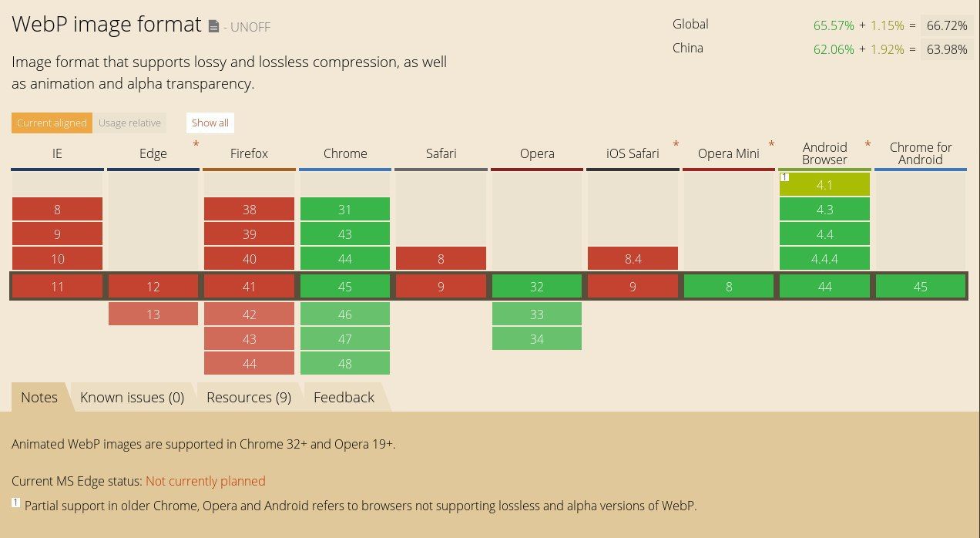Click Chrome 45 current version cell

tap(345, 287)
